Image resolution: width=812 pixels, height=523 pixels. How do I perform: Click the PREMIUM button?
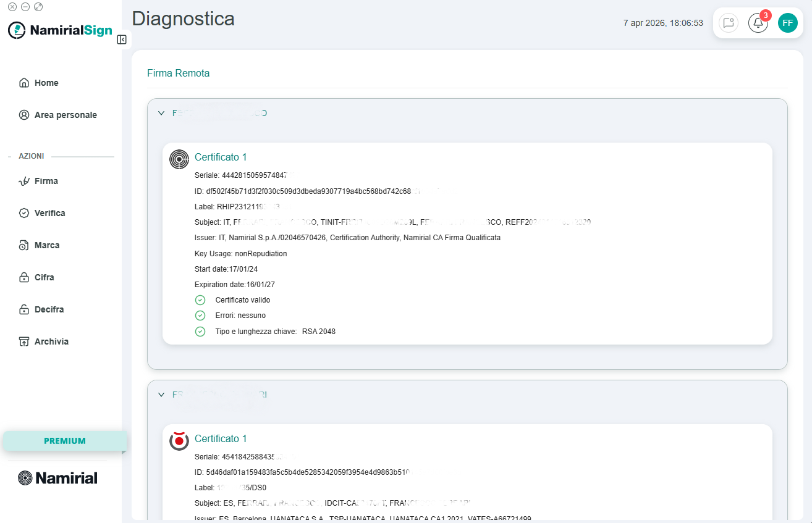pyautogui.click(x=65, y=441)
